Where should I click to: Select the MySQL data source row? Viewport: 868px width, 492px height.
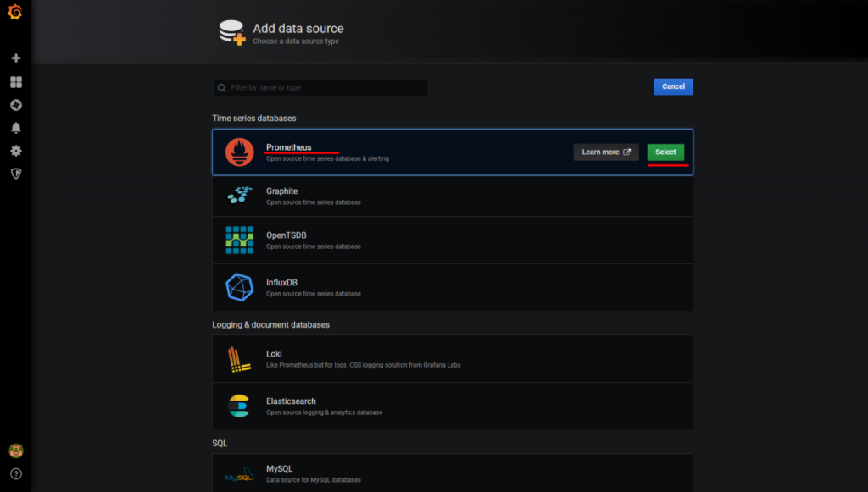[452, 473]
